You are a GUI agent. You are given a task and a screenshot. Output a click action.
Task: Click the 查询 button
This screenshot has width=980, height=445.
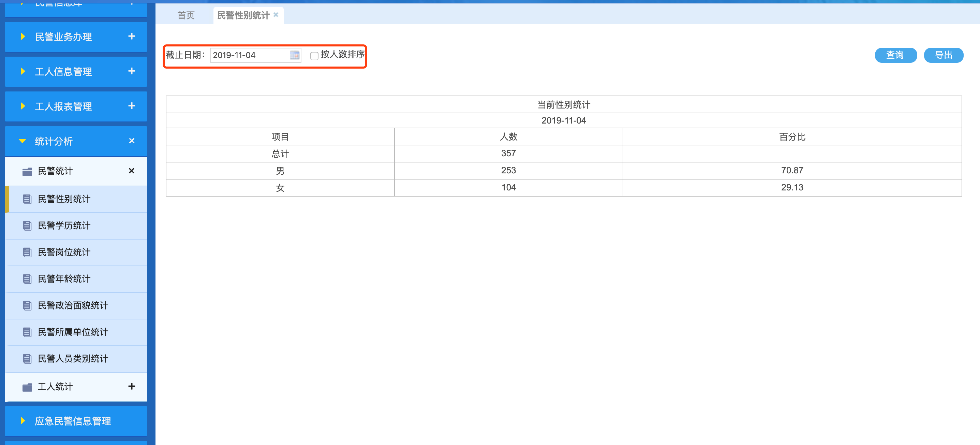(895, 55)
